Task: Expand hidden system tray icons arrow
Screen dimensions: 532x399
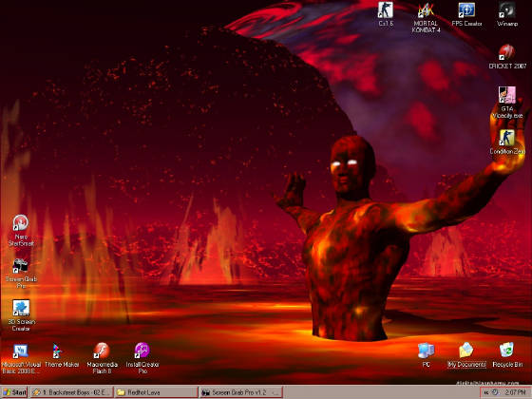Action: click(486, 392)
